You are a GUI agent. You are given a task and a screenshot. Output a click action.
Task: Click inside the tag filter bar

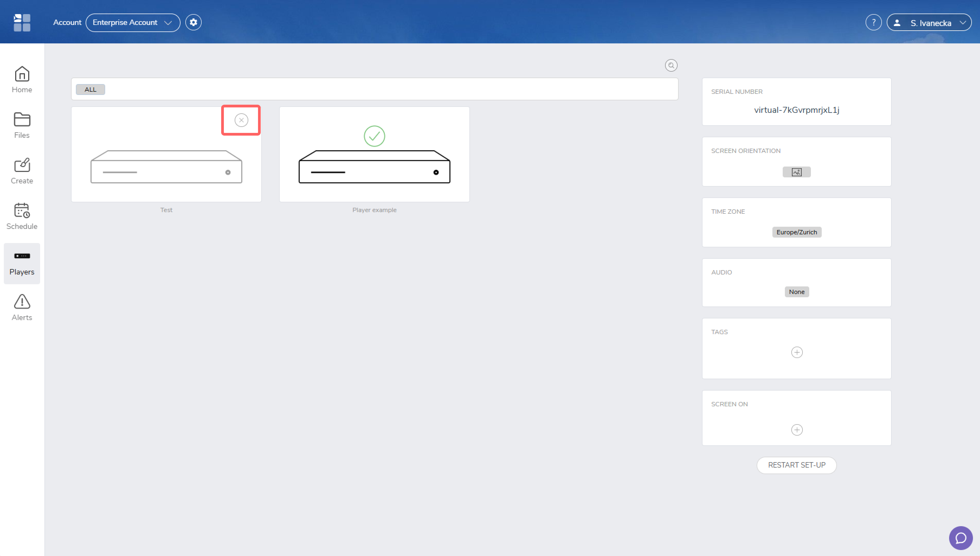click(x=375, y=89)
